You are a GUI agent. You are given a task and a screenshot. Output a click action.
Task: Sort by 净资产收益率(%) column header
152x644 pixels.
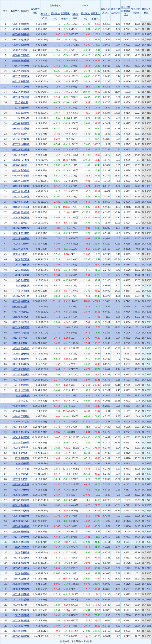click(x=116, y=11)
